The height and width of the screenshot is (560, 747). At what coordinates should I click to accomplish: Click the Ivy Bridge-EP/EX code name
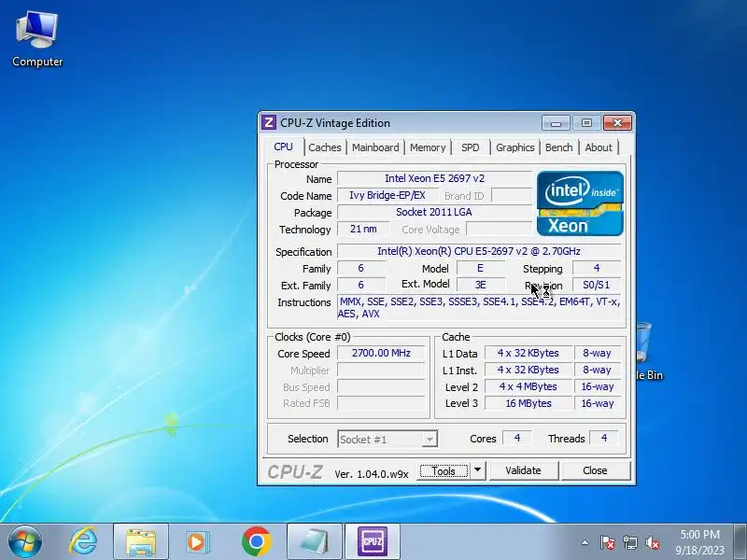tap(387, 195)
